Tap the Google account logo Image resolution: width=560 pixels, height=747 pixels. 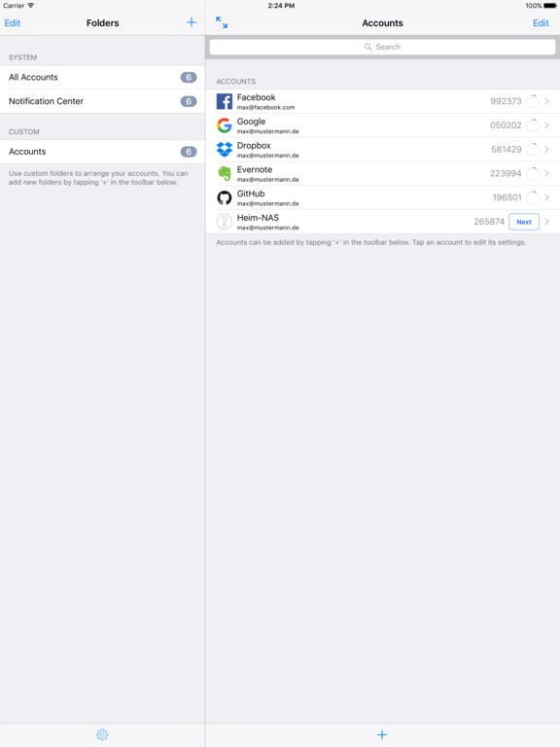click(x=225, y=125)
